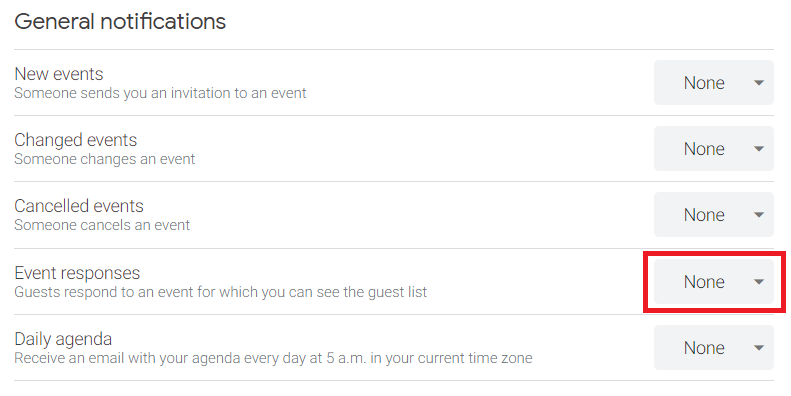Click the arrow icon beside Event responses
The height and width of the screenshot is (396, 791).
coord(759,281)
